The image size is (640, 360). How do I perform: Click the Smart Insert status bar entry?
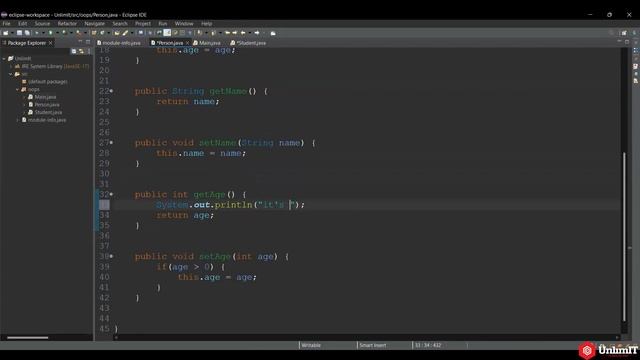[372, 345]
